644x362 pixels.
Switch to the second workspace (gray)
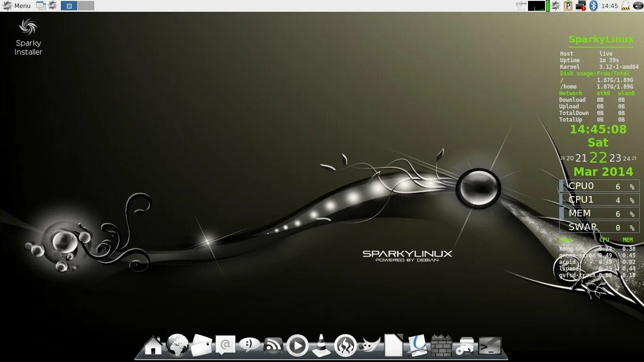tap(86, 6)
